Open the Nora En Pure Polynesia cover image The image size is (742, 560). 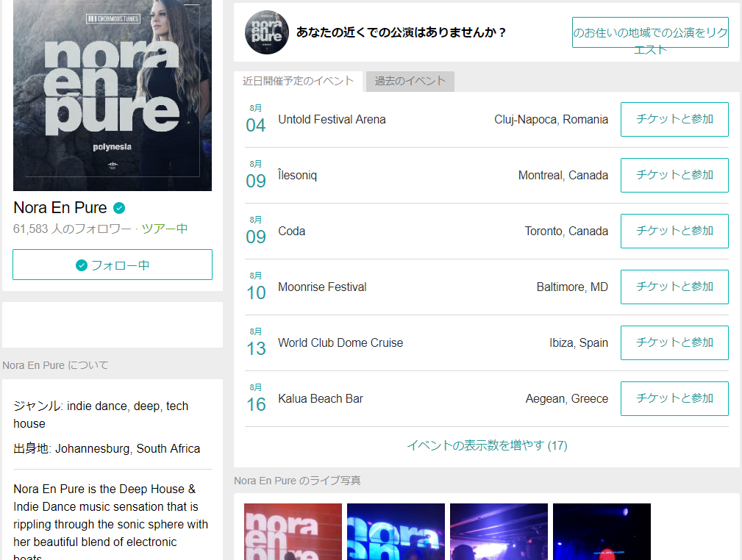113,96
